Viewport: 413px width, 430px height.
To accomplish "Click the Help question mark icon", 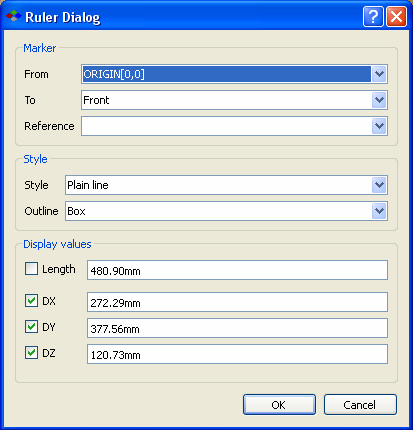I will click(373, 16).
